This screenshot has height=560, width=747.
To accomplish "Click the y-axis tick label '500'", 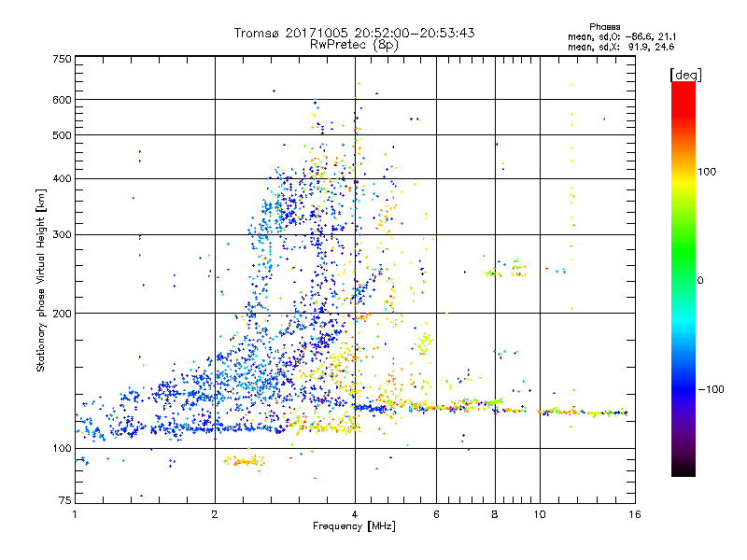I will 62,135.
